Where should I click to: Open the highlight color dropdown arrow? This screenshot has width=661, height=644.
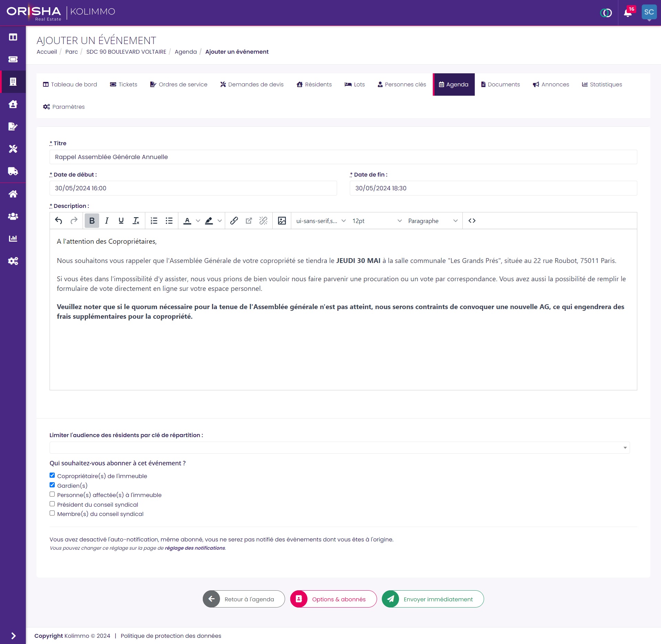click(x=220, y=221)
